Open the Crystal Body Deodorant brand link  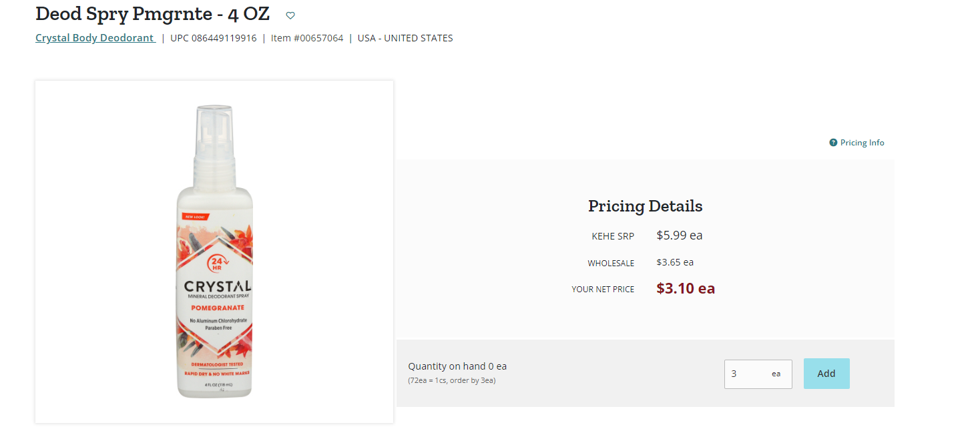pos(95,38)
